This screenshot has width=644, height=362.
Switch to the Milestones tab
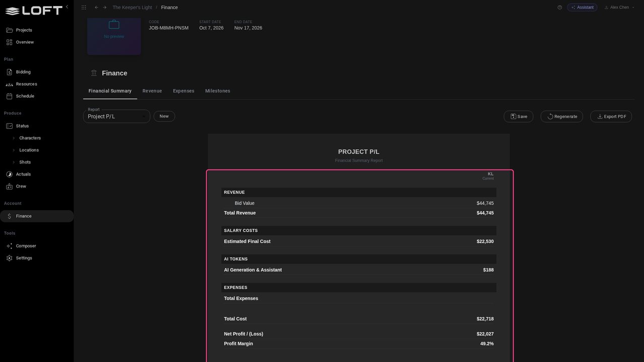coord(218,91)
